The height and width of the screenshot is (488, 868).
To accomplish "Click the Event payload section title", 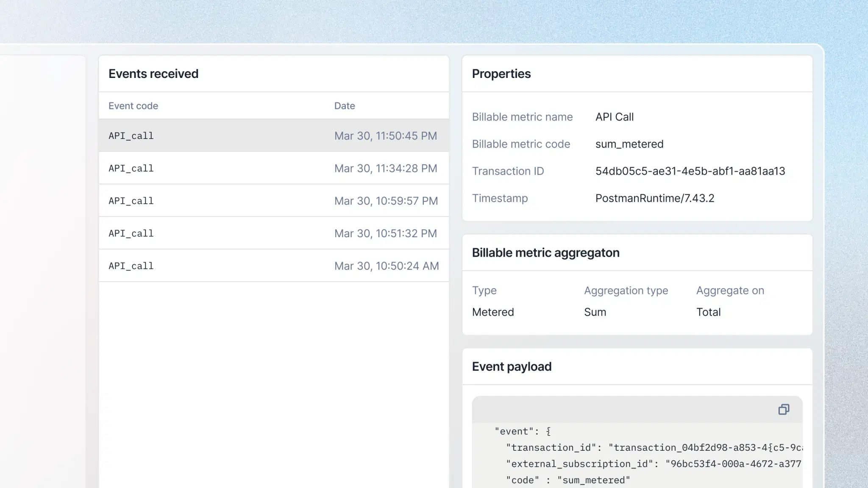I will tap(512, 366).
